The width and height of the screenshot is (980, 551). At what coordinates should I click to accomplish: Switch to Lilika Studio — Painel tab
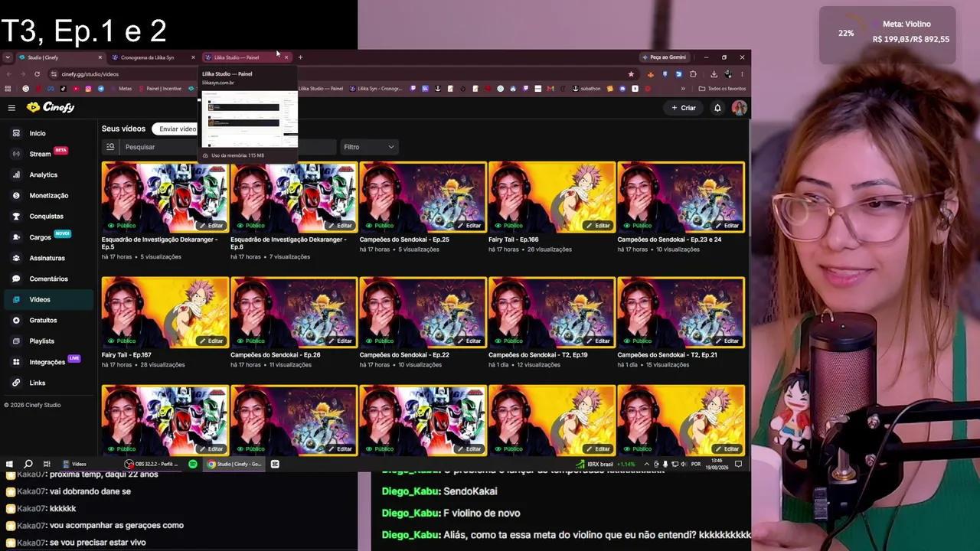click(x=247, y=57)
